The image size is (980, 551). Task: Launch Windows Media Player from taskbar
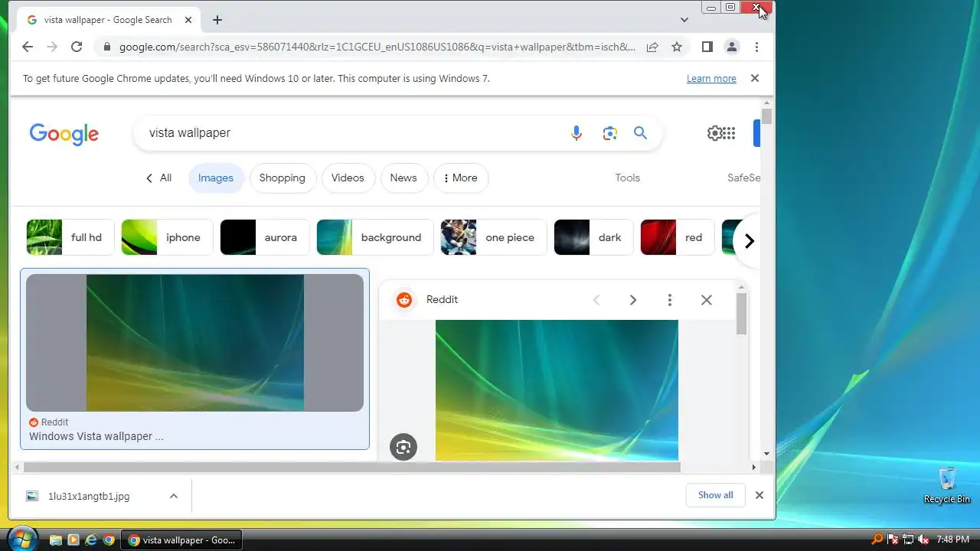tap(73, 540)
